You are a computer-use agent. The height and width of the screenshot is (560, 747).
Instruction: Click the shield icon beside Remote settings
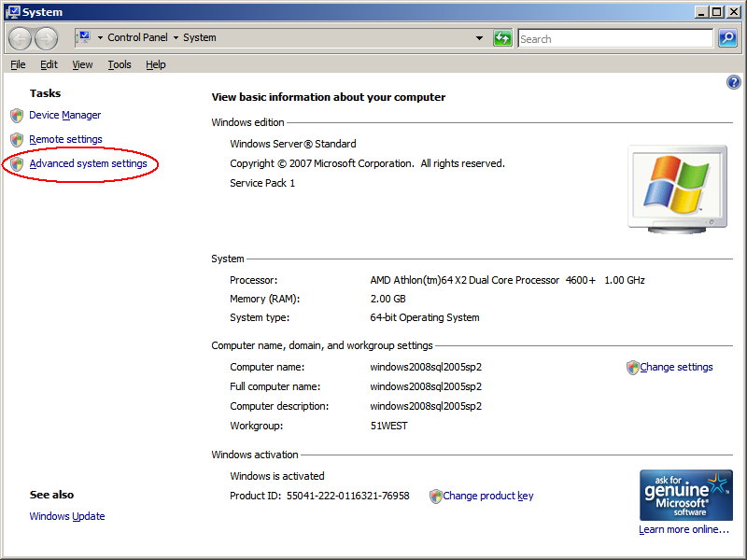pyautogui.click(x=17, y=139)
